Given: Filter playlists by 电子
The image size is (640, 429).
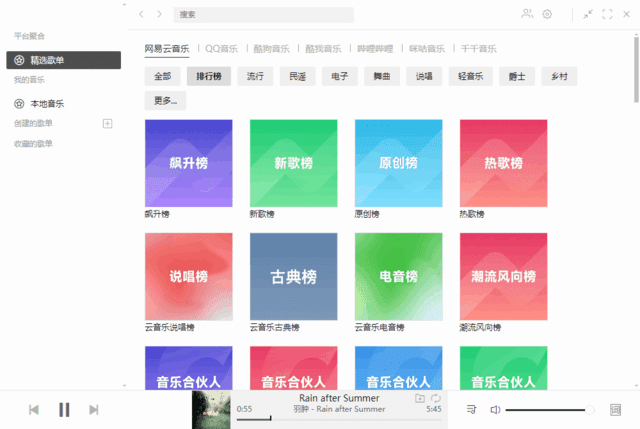Looking at the screenshot, I should [340, 76].
